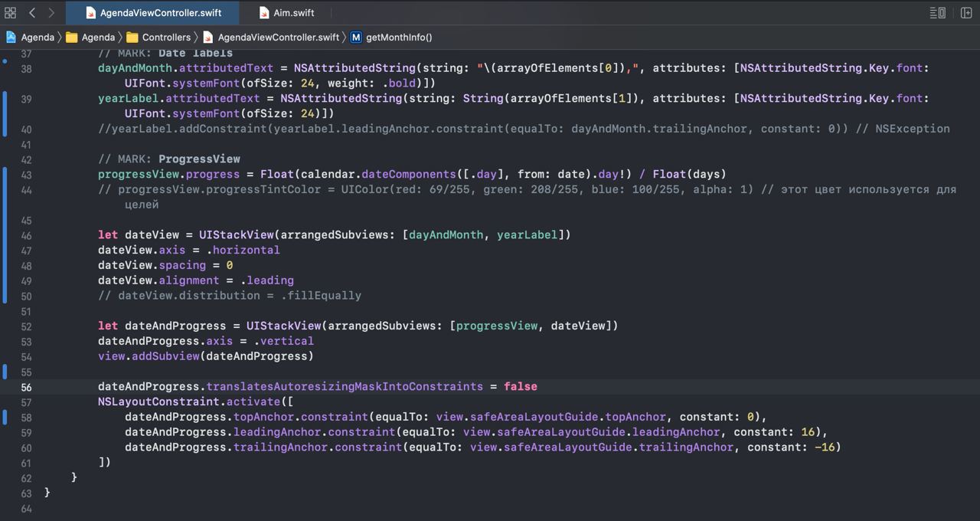Click the blue change bar beside line 58
This screenshot has width=980, height=521.
(5, 418)
